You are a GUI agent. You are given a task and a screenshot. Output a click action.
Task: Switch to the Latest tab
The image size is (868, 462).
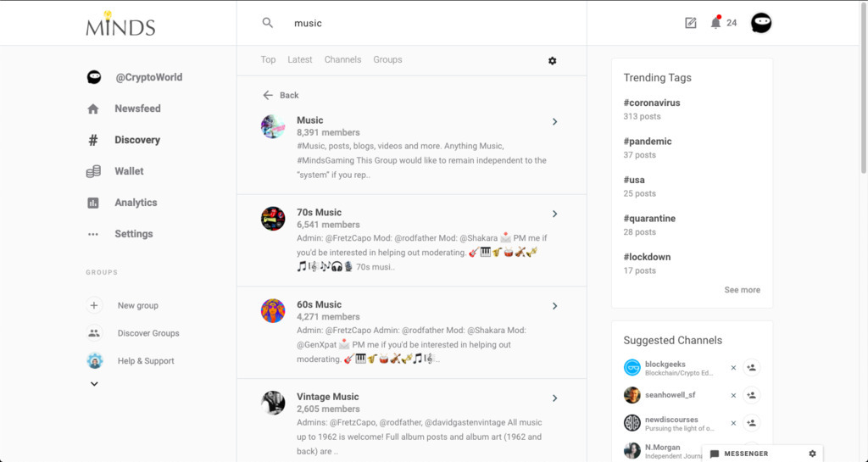pyautogui.click(x=300, y=60)
